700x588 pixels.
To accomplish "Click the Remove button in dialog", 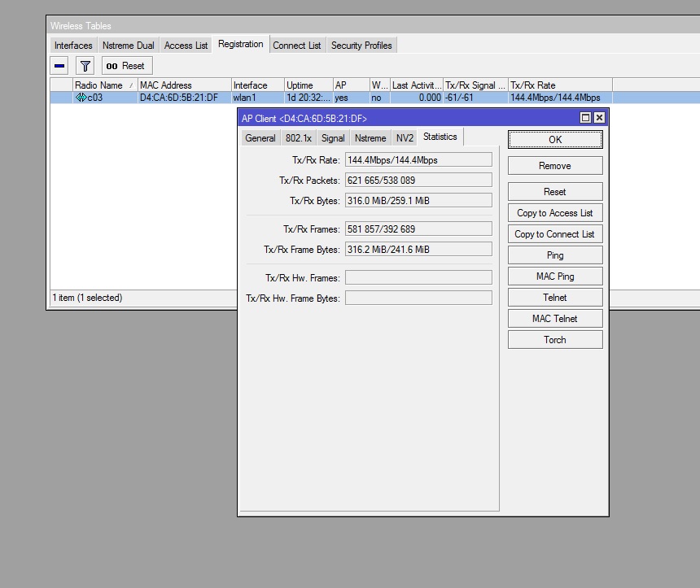I will (x=555, y=166).
